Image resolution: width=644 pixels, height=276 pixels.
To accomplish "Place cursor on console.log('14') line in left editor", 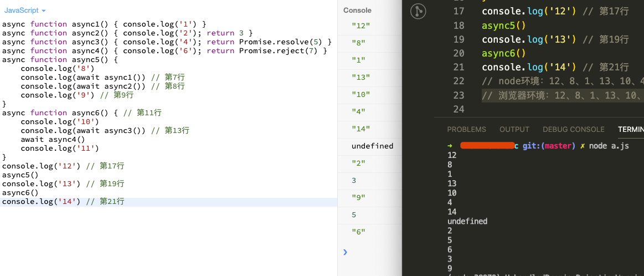I will 41,202.
